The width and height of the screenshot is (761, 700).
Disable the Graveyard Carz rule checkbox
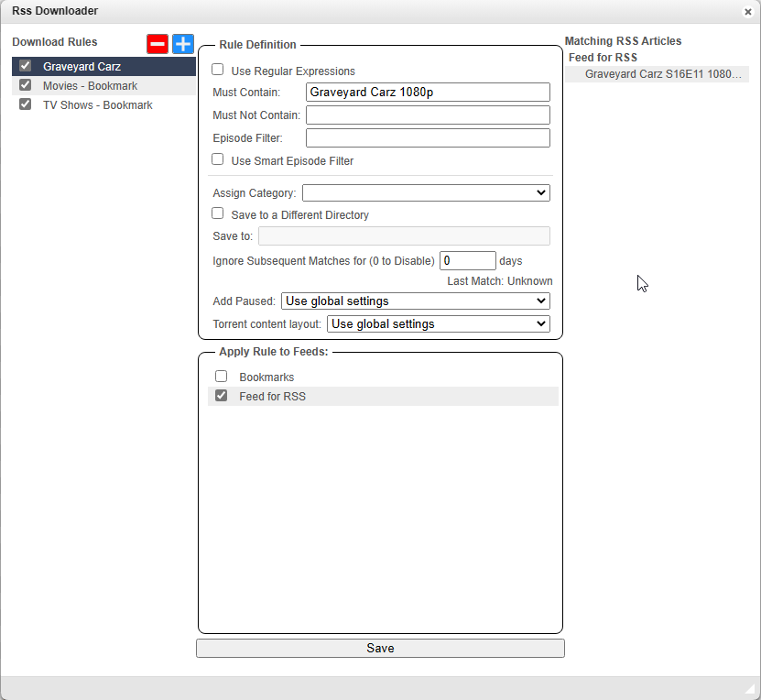[x=26, y=66]
